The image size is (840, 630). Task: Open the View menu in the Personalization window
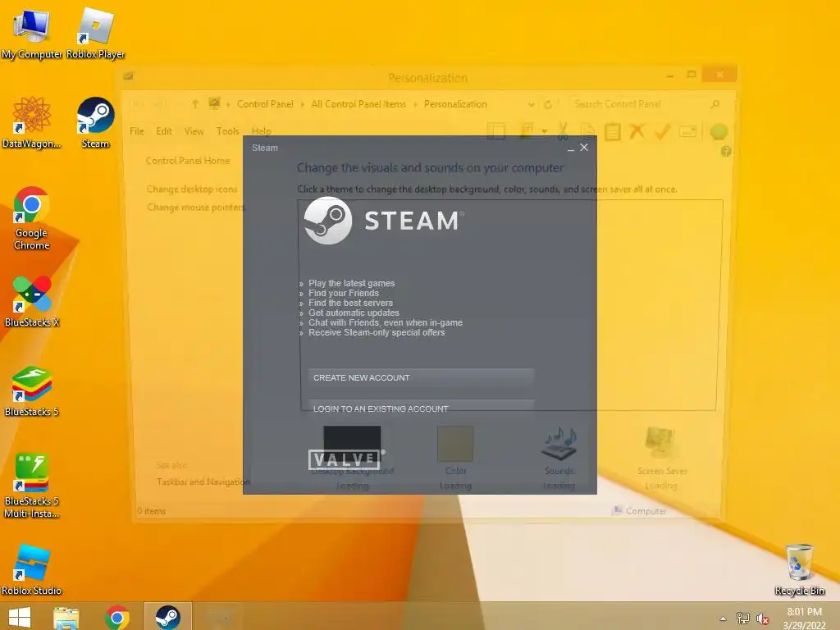tap(194, 131)
